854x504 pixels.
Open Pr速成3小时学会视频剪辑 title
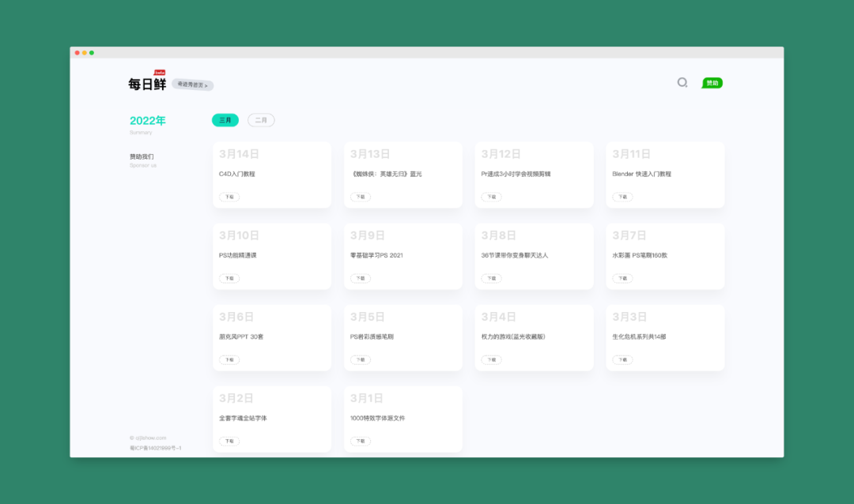point(516,174)
